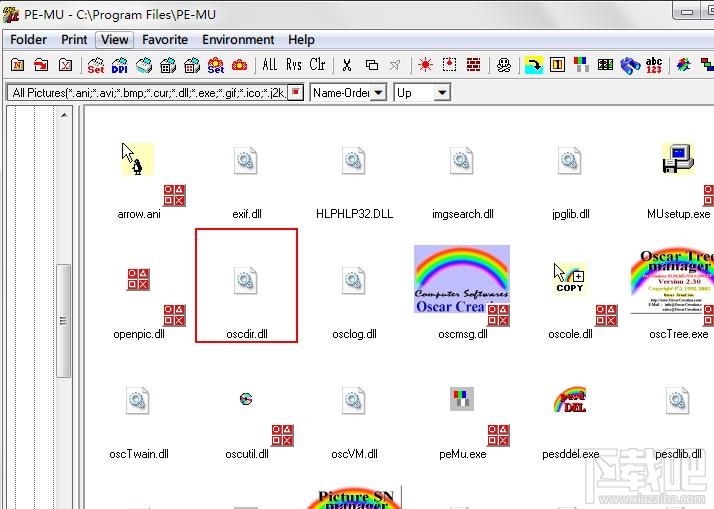
Task: Select the oscTree.exe Oscar Tree thumbnail
Action: (673, 281)
